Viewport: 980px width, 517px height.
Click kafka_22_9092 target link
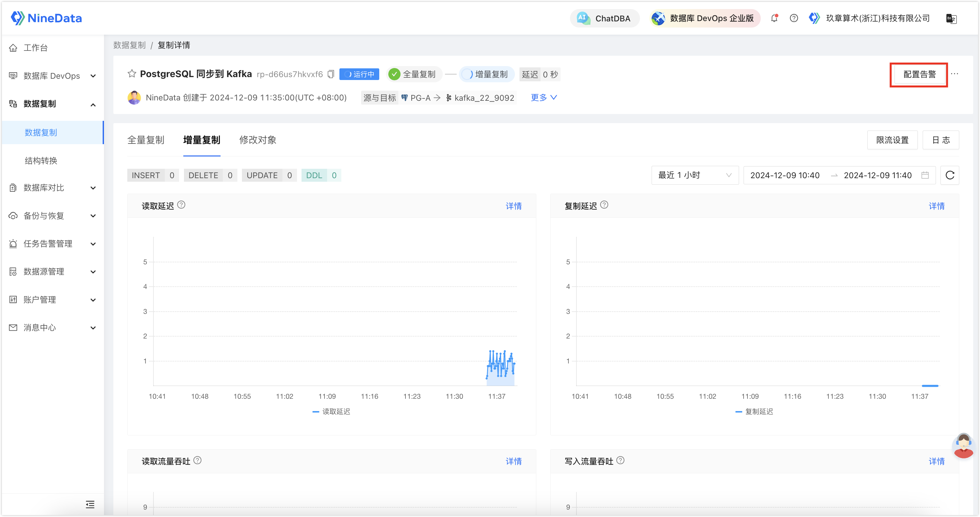pos(480,98)
